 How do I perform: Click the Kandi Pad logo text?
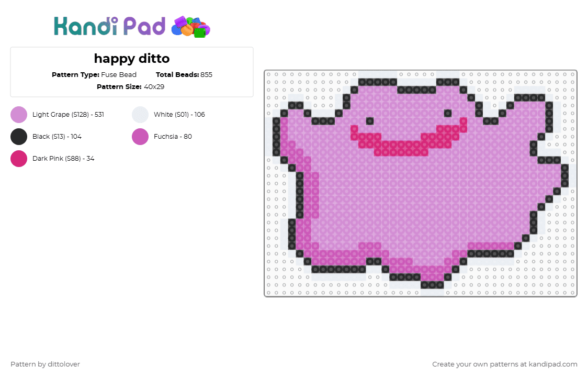pyautogui.click(x=109, y=26)
